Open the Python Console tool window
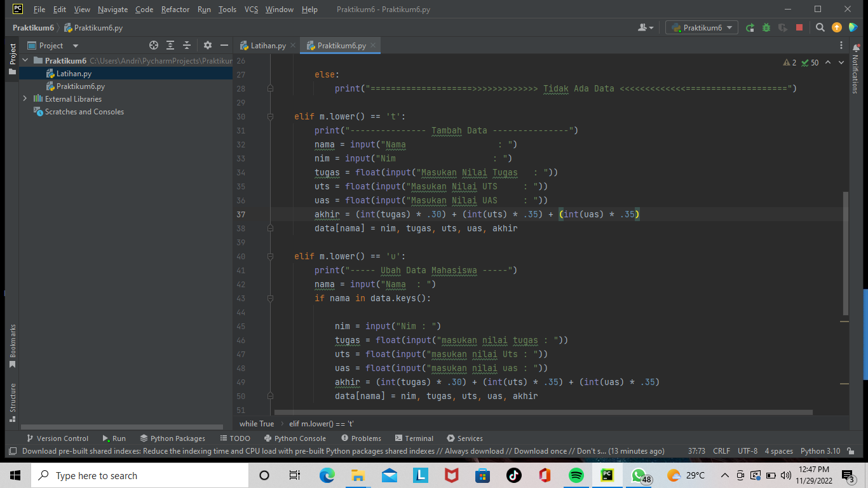The image size is (868, 488). pos(295,438)
